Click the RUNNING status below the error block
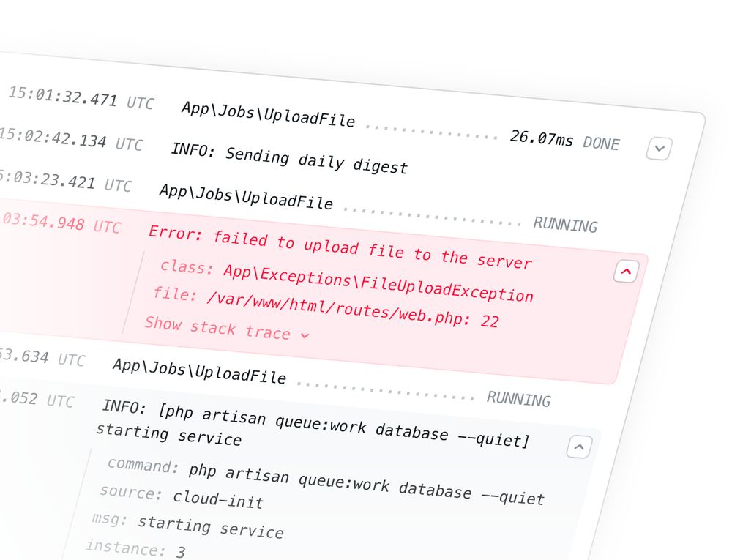 click(x=519, y=399)
